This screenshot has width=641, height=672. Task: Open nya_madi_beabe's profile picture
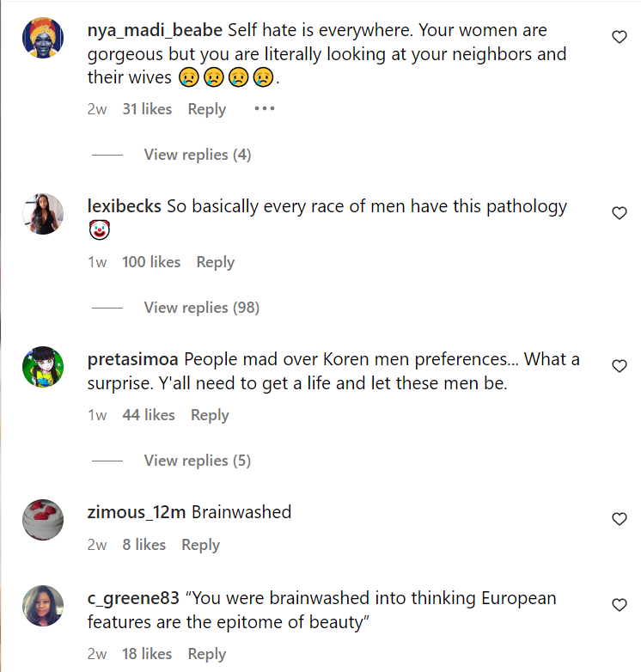(x=42, y=39)
